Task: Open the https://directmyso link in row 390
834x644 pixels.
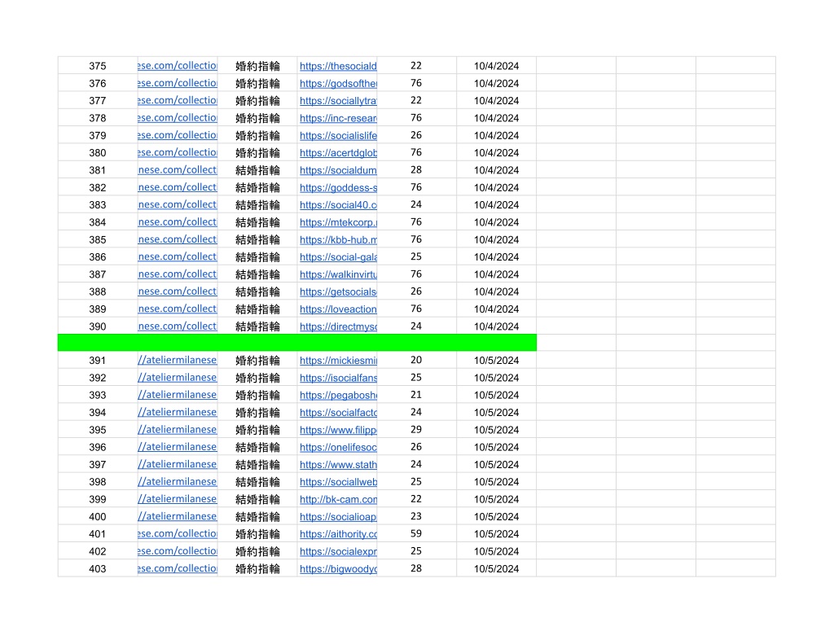Action: (x=338, y=326)
